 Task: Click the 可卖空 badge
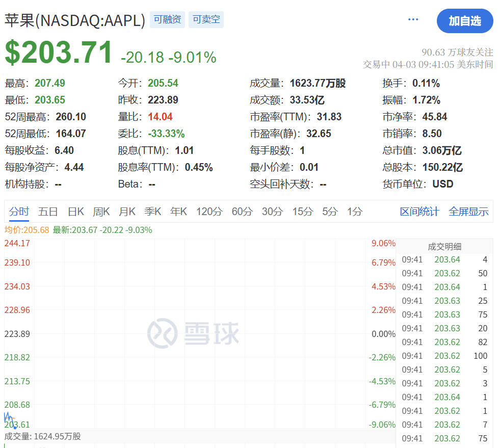click(x=206, y=19)
